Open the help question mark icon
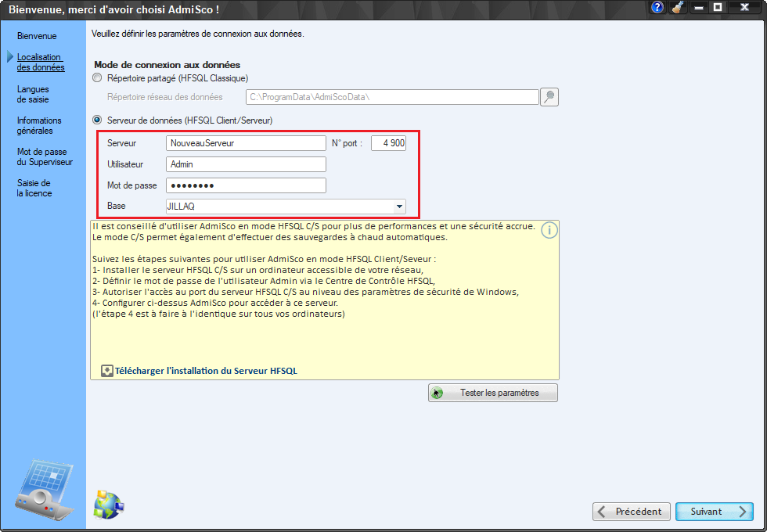This screenshot has width=767, height=532. point(658,7)
